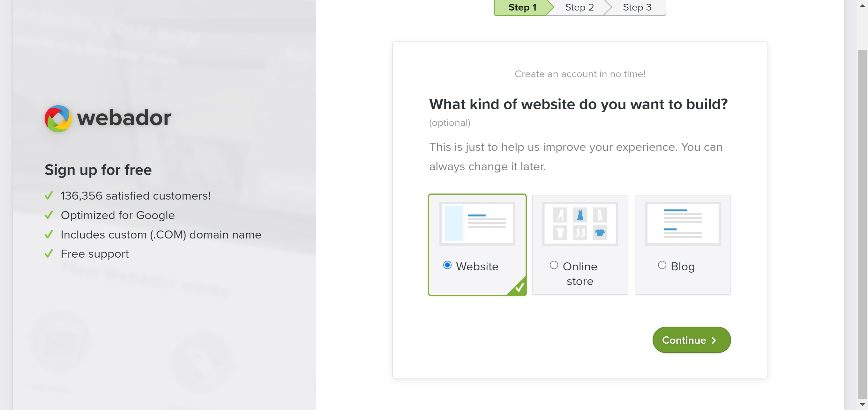Click the checkmark beside Free support
This screenshot has width=868, height=410.
[x=49, y=253]
